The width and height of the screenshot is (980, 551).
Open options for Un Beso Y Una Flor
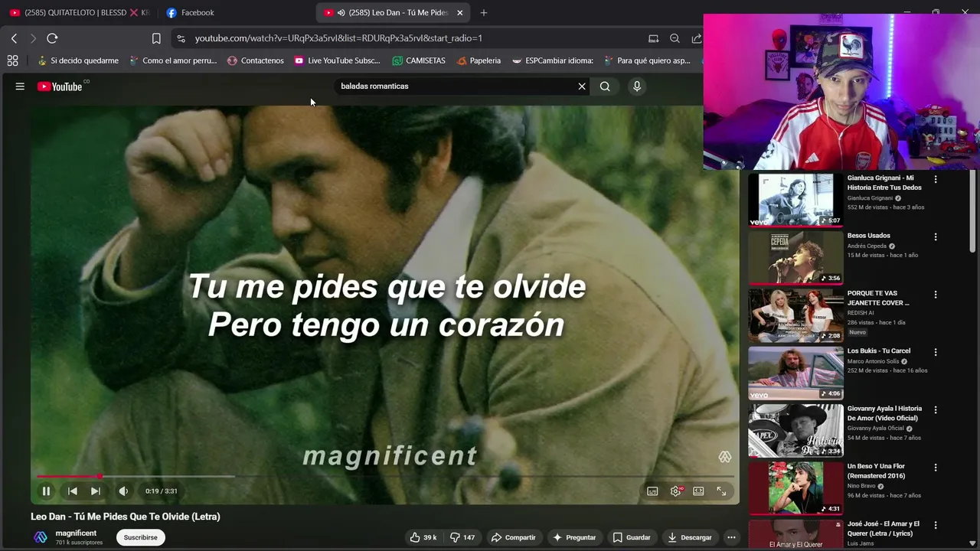935,467
